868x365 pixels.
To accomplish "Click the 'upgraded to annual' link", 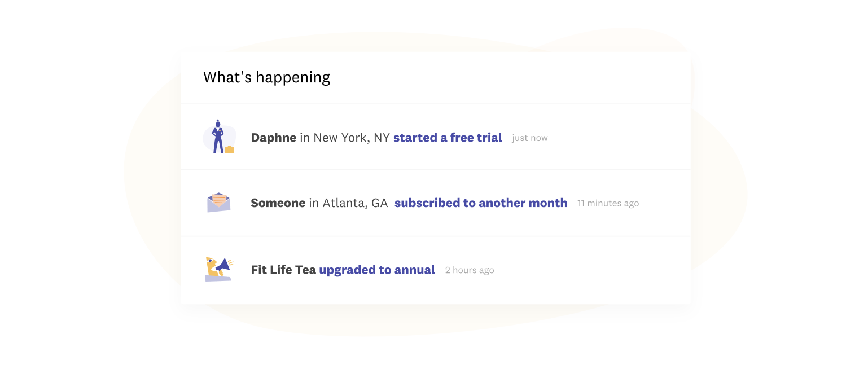I will point(377,270).
